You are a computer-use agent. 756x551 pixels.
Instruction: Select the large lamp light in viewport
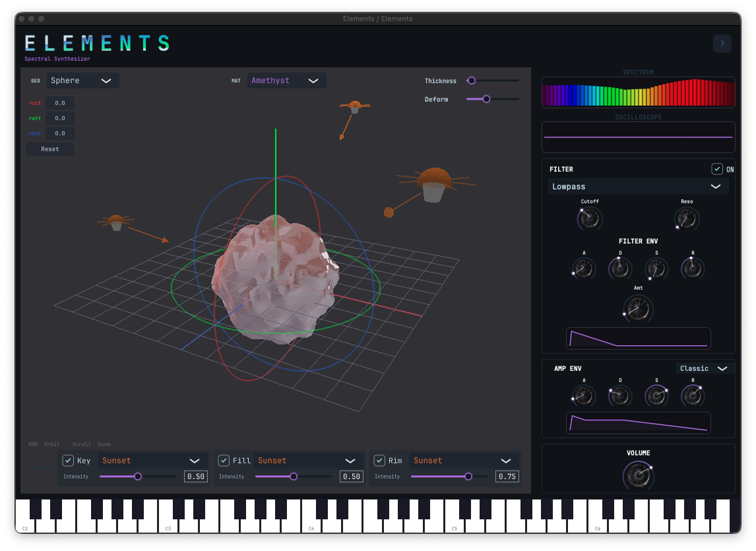click(x=433, y=182)
